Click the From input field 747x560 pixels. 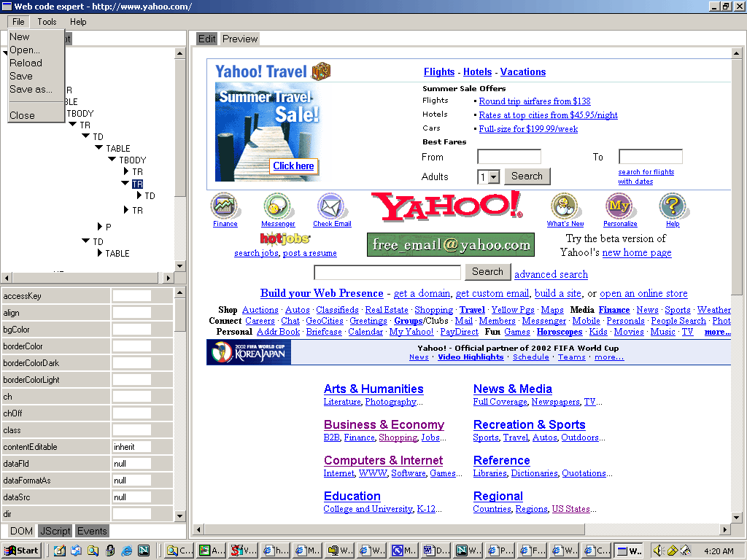pos(509,156)
